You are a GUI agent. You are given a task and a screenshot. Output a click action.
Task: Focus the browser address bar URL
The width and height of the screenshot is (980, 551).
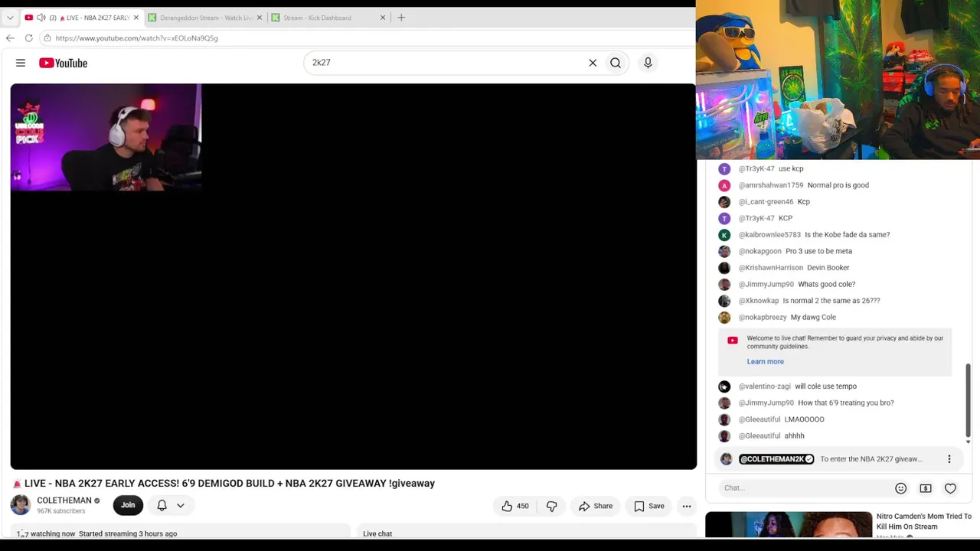[x=136, y=38]
